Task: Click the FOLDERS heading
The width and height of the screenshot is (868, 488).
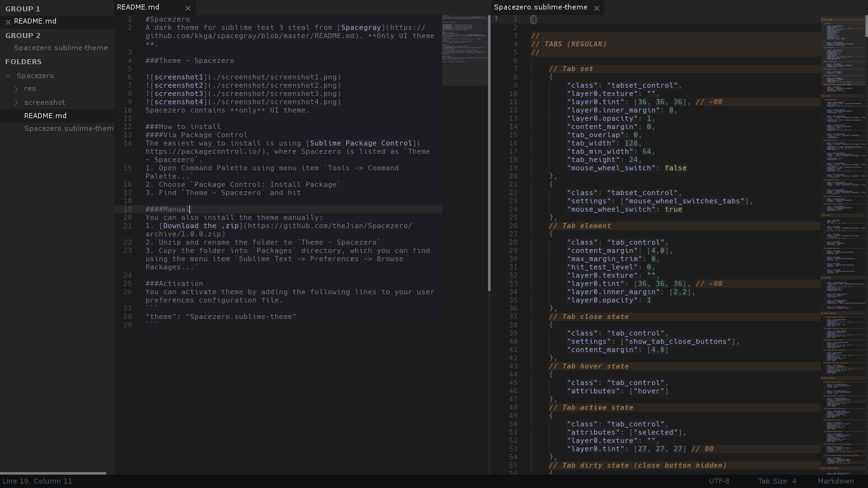Action: [x=24, y=62]
